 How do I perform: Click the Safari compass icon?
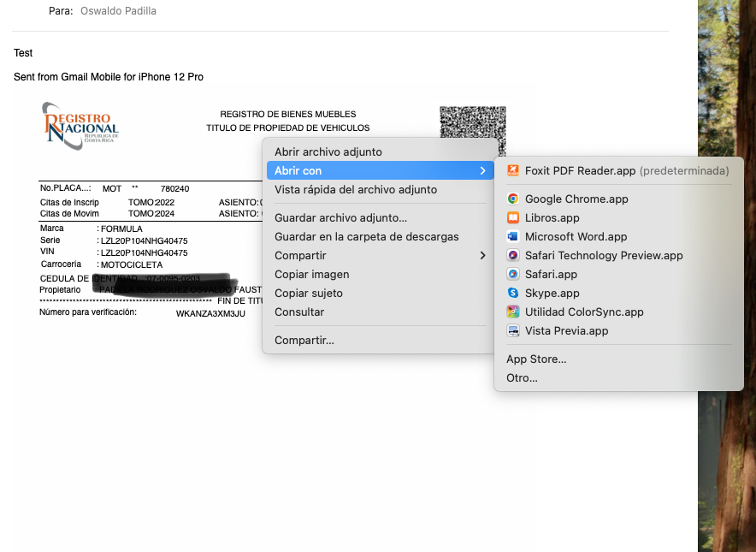513,275
